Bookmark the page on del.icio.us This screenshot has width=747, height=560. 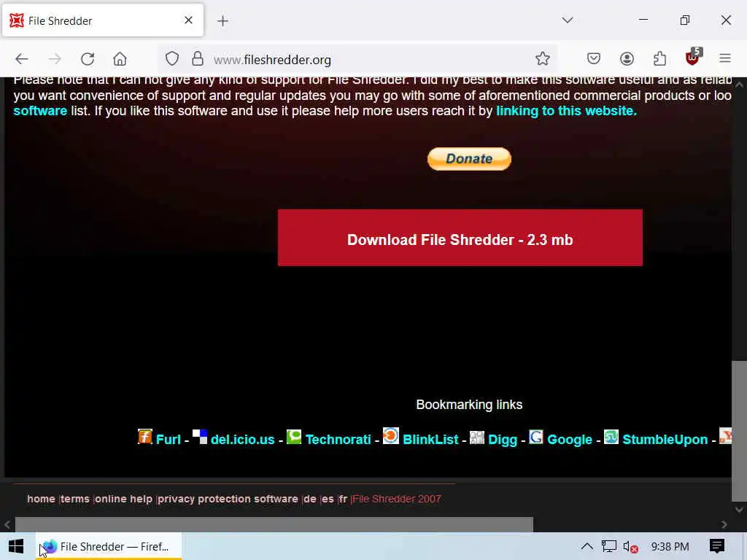pyautogui.click(x=242, y=440)
